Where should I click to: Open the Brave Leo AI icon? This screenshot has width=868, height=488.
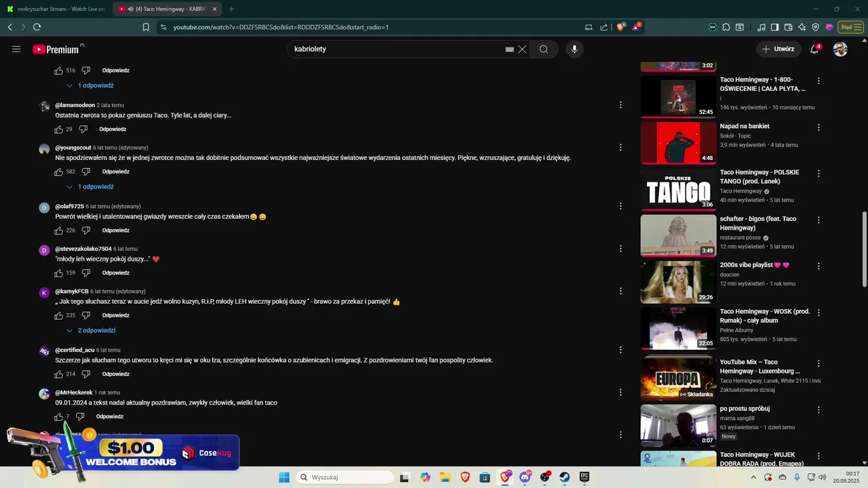coord(802,27)
